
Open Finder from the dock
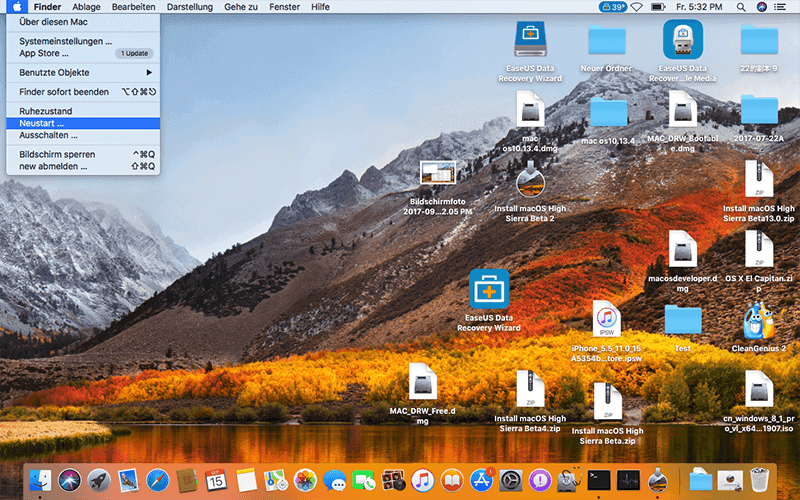point(40,480)
